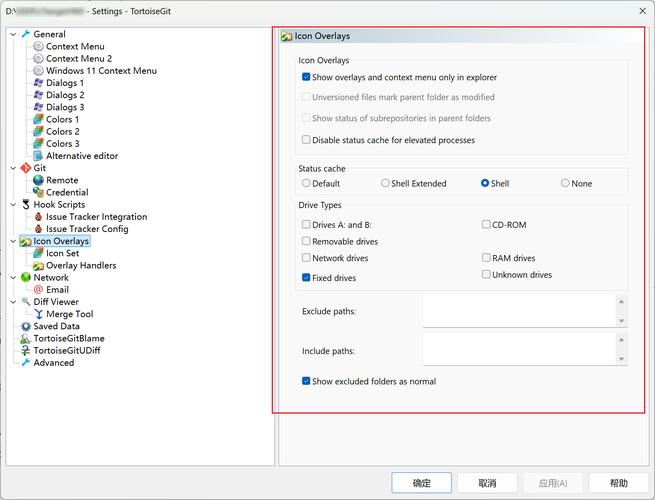Click the 帮助 (Help) button
This screenshot has height=500, width=655.
[619, 483]
